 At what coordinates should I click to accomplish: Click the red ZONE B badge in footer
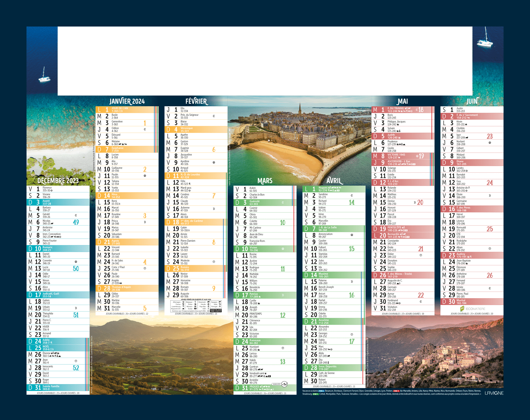tap(396, 391)
